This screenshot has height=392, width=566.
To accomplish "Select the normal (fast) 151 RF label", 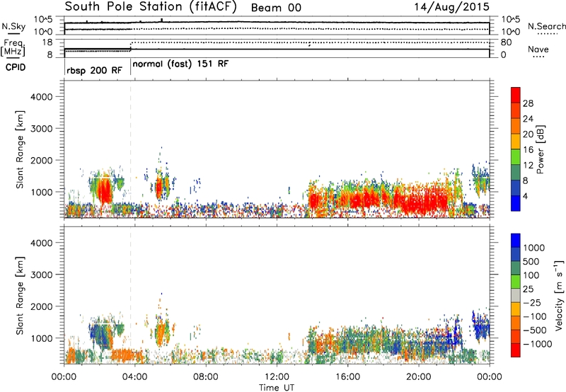I will tap(180, 64).
